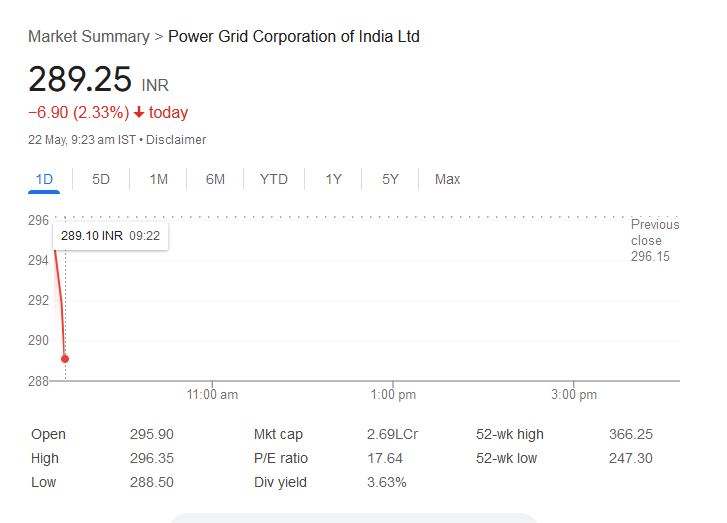Image resolution: width=727 pixels, height=523 pixels.
Task: Click the Market Summary breadcrumb link
Action: (89, 37)
